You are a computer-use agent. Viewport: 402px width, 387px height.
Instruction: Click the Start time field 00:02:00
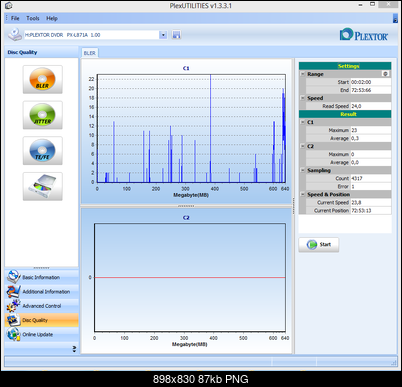[370, 82]
